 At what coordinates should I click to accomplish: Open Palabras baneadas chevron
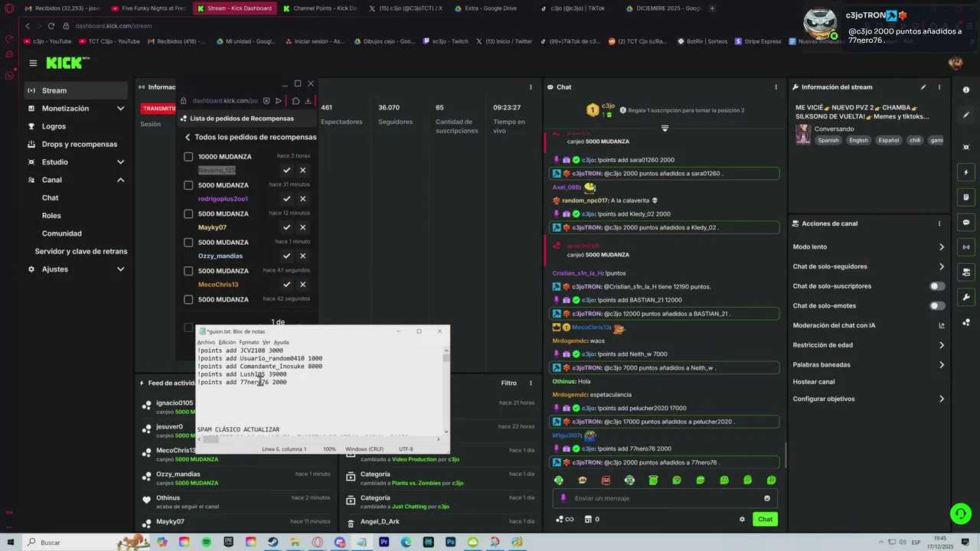click(x=941, y=365)
